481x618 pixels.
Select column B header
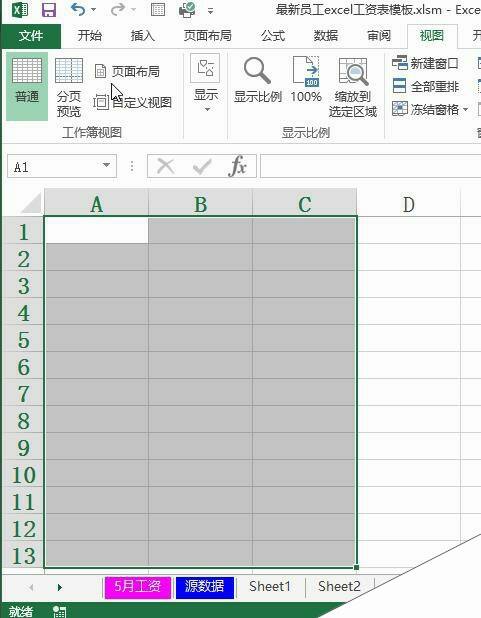click(200, 204)
